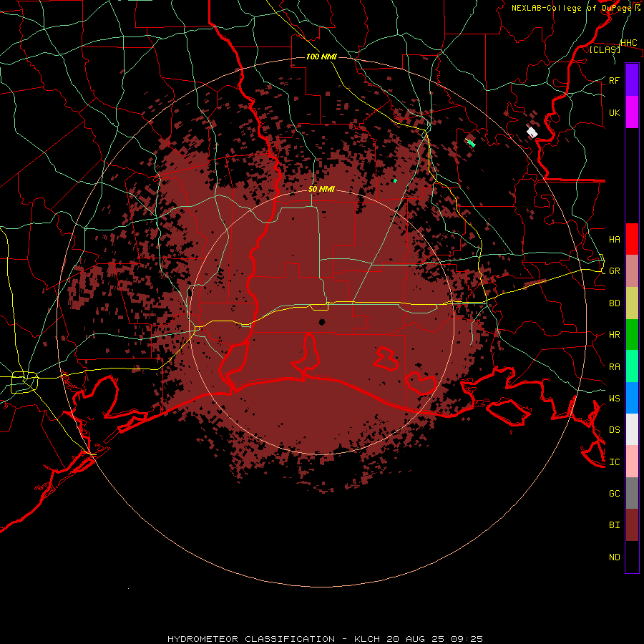Screen dimensions: 644x644
Task: Click the white dry snow echo patch
Action: [532, 132]
